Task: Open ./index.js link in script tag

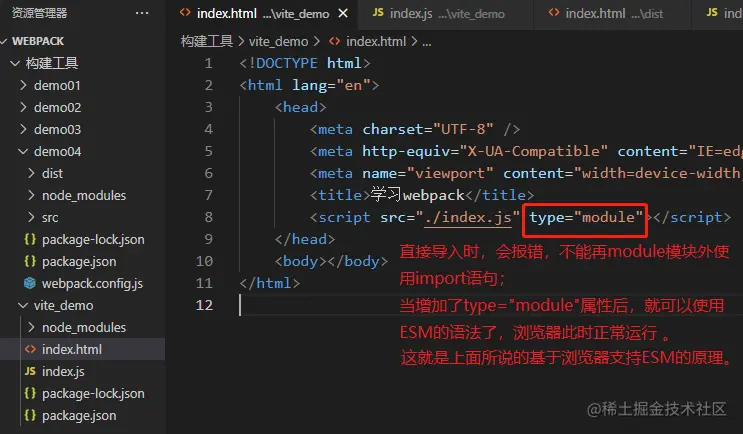Action: 468,217
